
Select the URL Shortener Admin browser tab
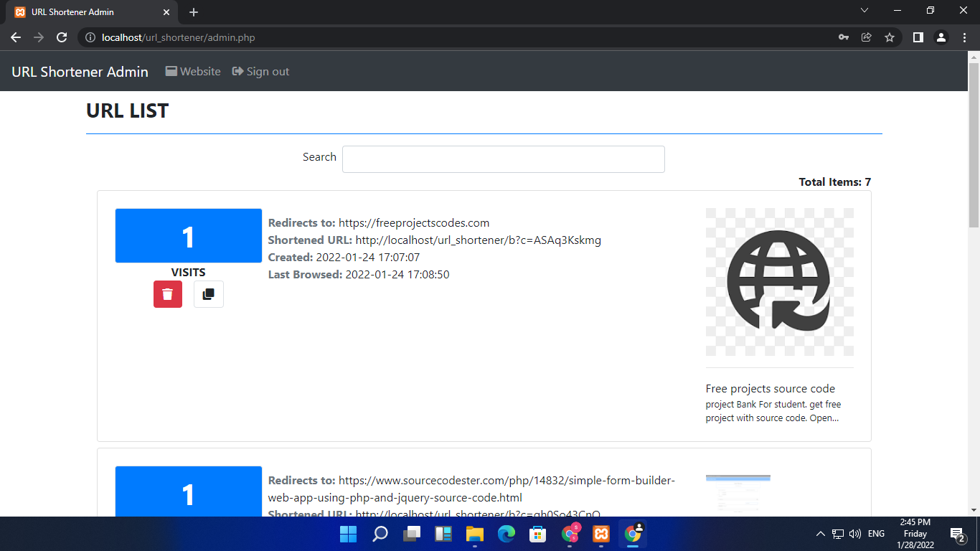[86, 11]
